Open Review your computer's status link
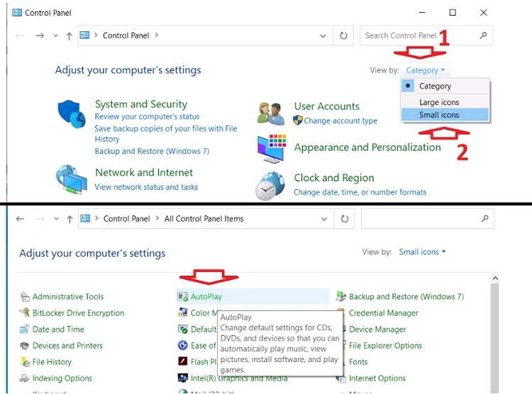The image size is (532, 394). 147,117
